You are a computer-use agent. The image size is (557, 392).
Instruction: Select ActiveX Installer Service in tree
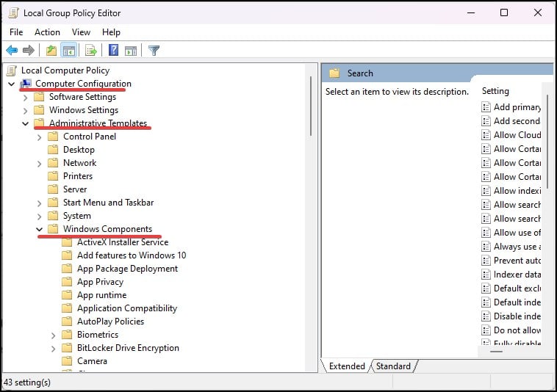123,242
